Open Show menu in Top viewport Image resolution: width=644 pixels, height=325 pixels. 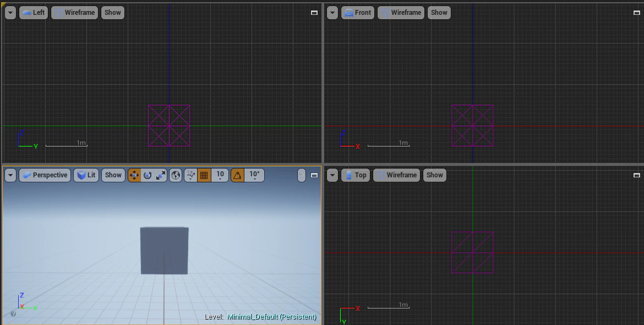click(x=434, y=175)
